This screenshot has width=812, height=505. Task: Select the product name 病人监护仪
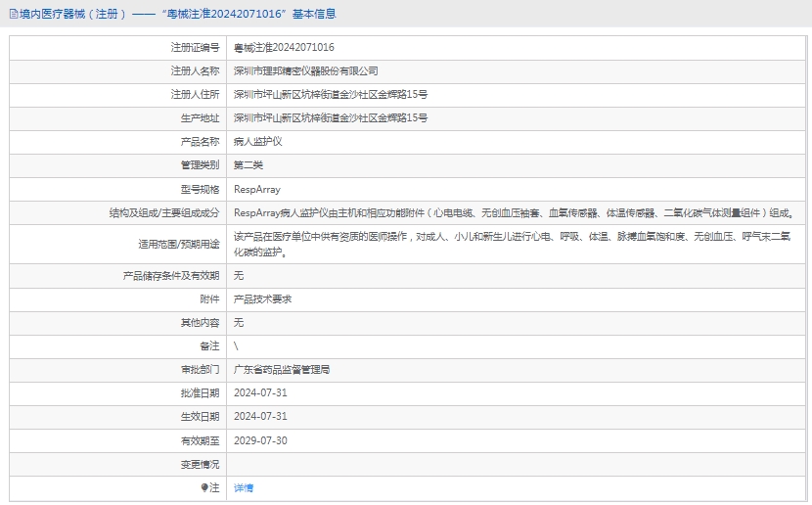[x=257, y=141]
